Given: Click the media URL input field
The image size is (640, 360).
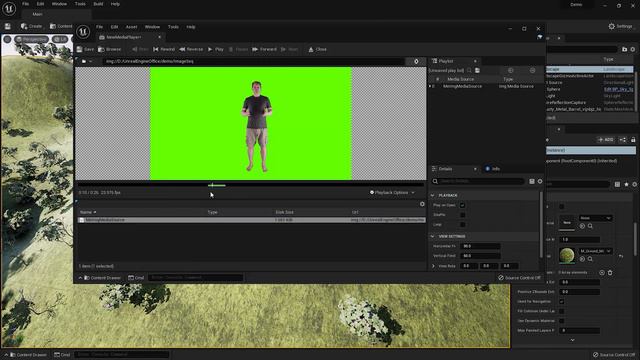Looking at the screenshot, I should coord(253,61).
